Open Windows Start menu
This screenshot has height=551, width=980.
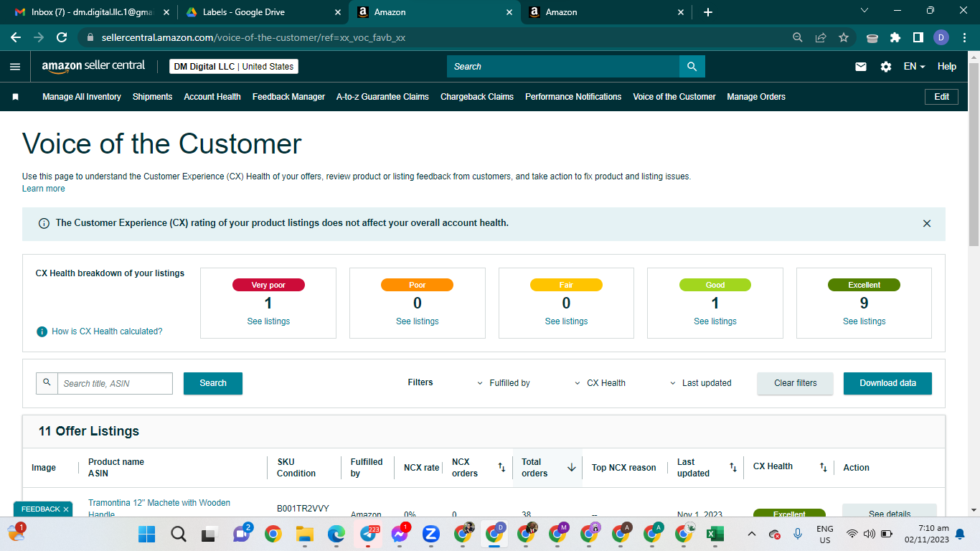point(147,534)
